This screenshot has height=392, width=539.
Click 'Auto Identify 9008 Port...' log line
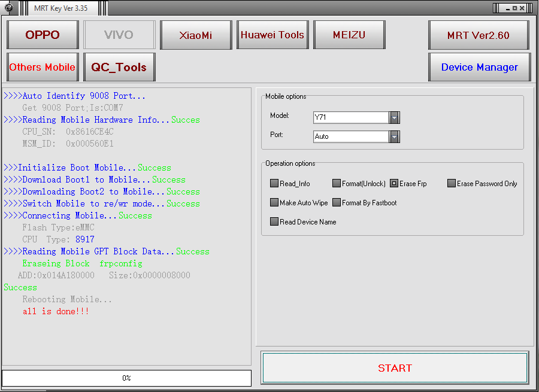pos(74,96)
